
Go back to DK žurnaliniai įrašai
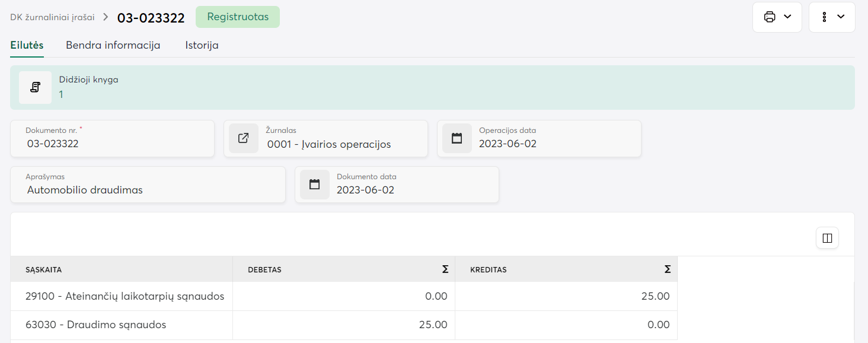coord(52,17)
